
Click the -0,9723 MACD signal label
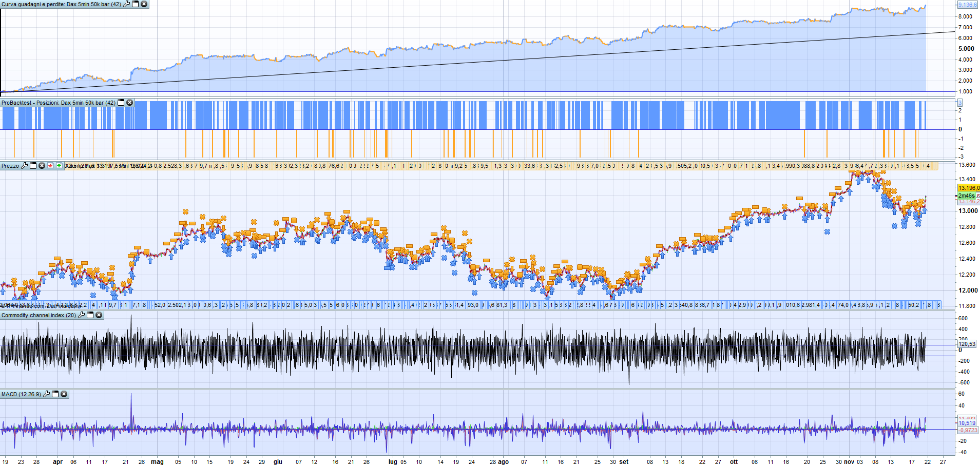coord(968,430)
